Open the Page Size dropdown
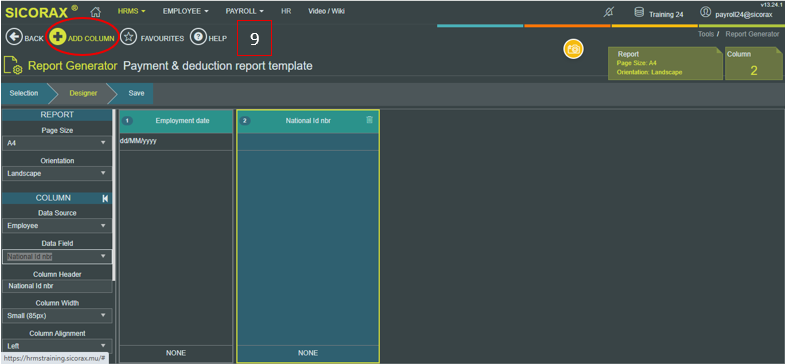 (57, 143)
